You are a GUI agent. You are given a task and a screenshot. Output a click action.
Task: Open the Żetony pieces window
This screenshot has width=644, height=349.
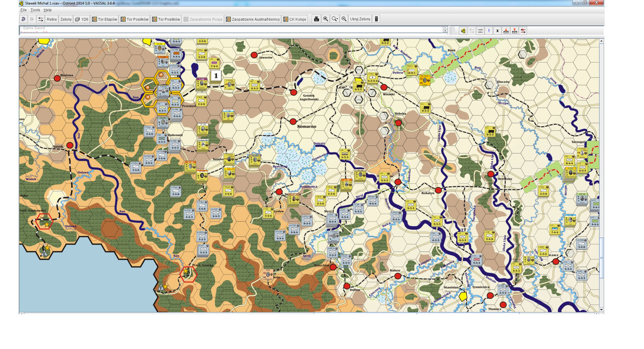coord(66,19)
